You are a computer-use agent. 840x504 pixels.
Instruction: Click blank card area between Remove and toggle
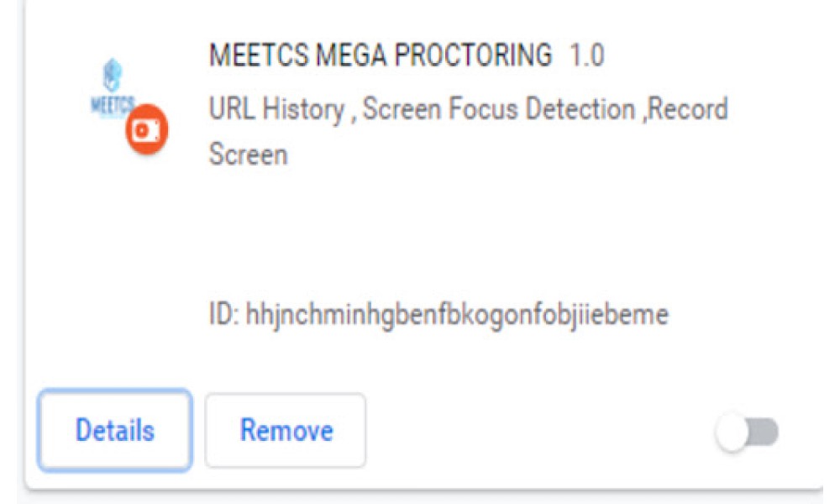[x=540, y=431]
